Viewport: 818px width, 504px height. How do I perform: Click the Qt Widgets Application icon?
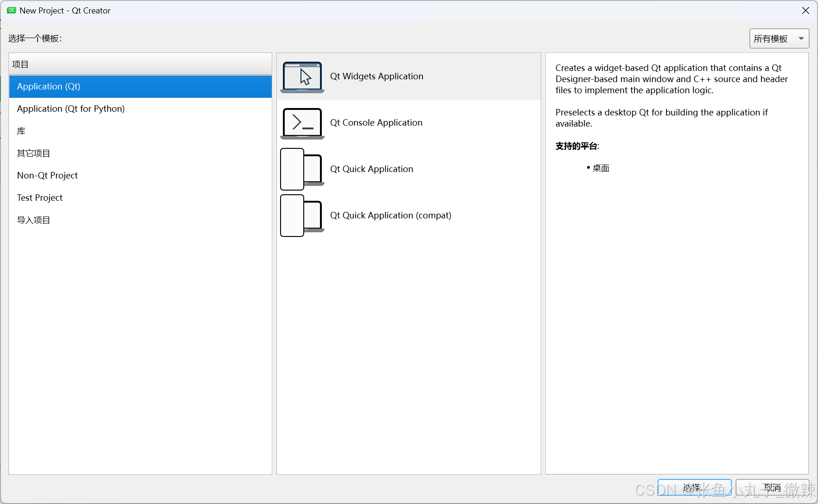tap(302, 77)
